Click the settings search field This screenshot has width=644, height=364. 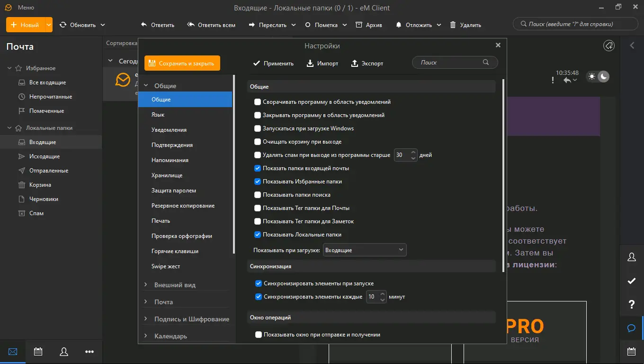[x=450, y=63]
